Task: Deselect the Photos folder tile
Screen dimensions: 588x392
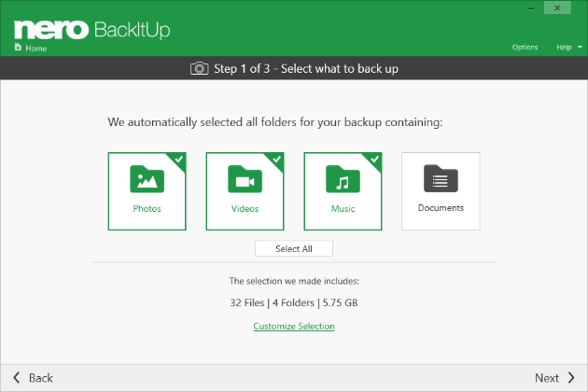Action: click(x=147, y=191)
